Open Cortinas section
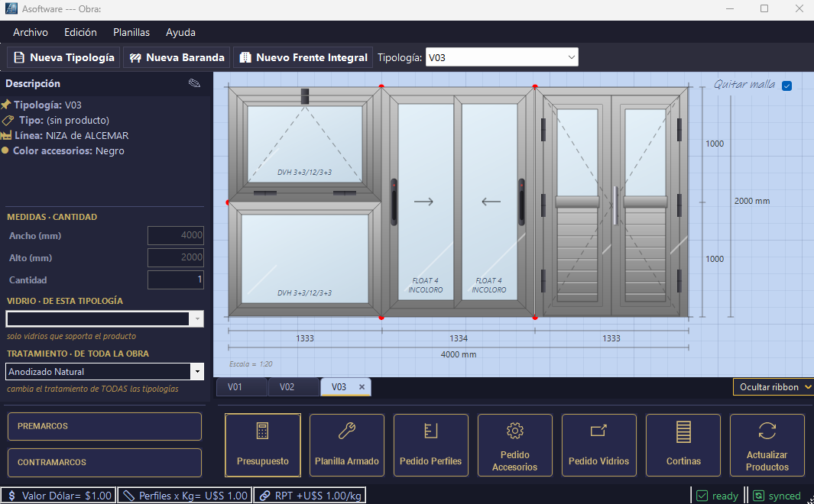 [x=683, y=445]
